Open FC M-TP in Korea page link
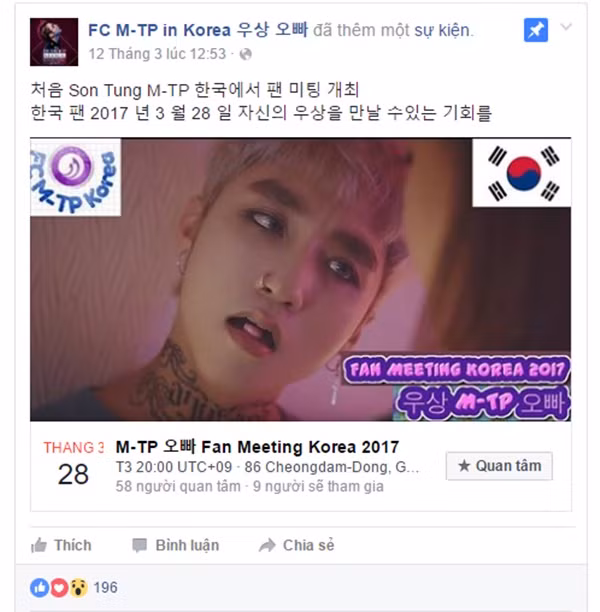Screen dimensions: 600x612 point(198,30)
